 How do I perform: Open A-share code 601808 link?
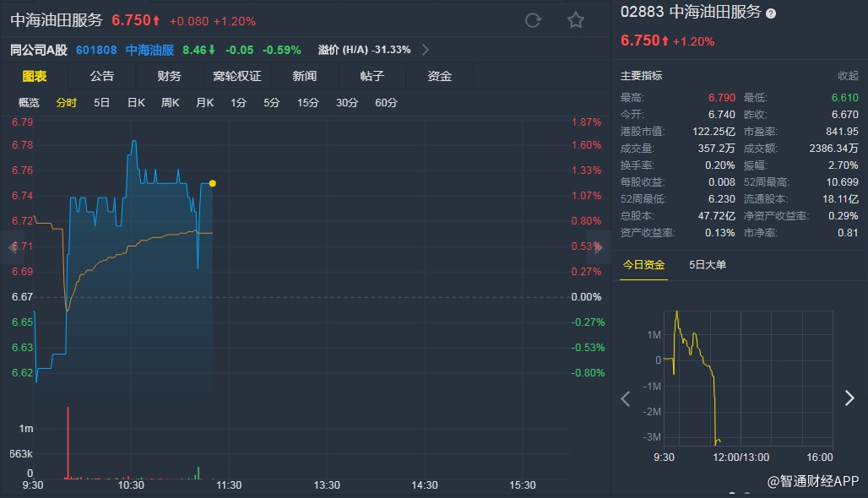[96, 51]
